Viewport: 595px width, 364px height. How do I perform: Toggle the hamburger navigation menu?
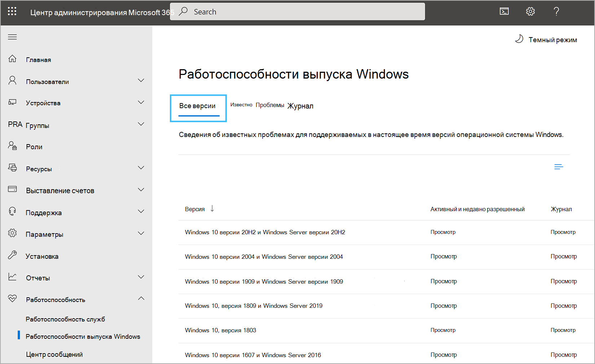pyautogui.click(x=12, y=37)
